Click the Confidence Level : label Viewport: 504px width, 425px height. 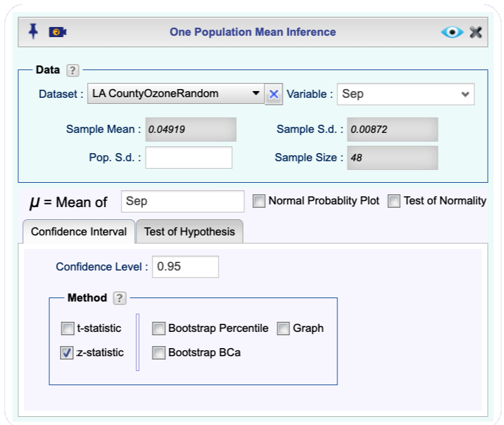102,267
